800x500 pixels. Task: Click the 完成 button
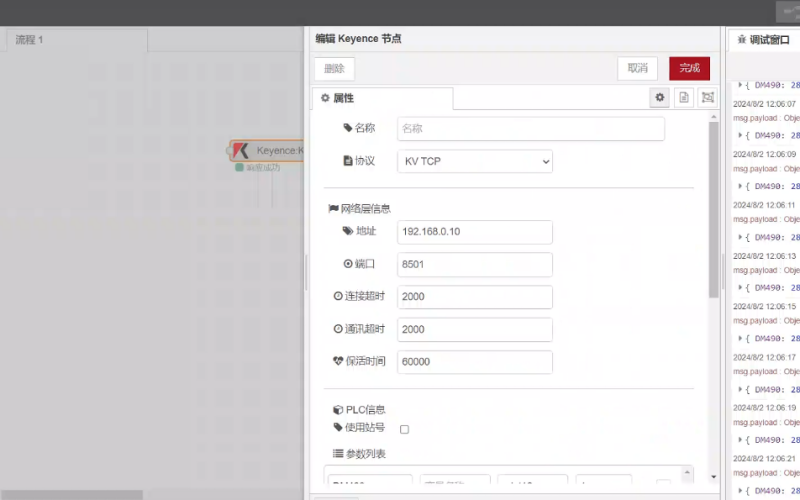point(689,68)
